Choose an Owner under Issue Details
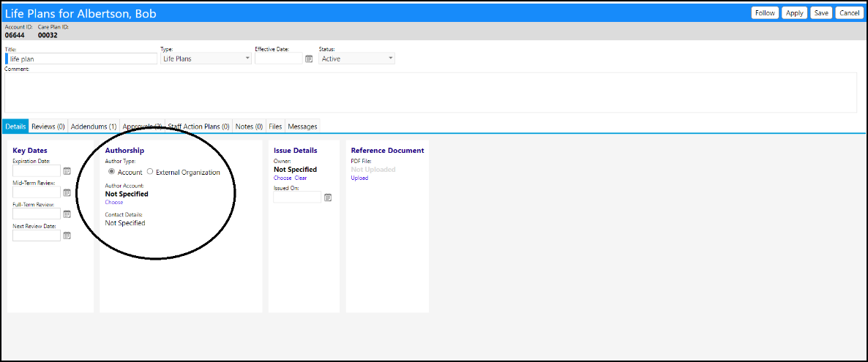This screenshot has height=362, width=868. coord(283,178)
